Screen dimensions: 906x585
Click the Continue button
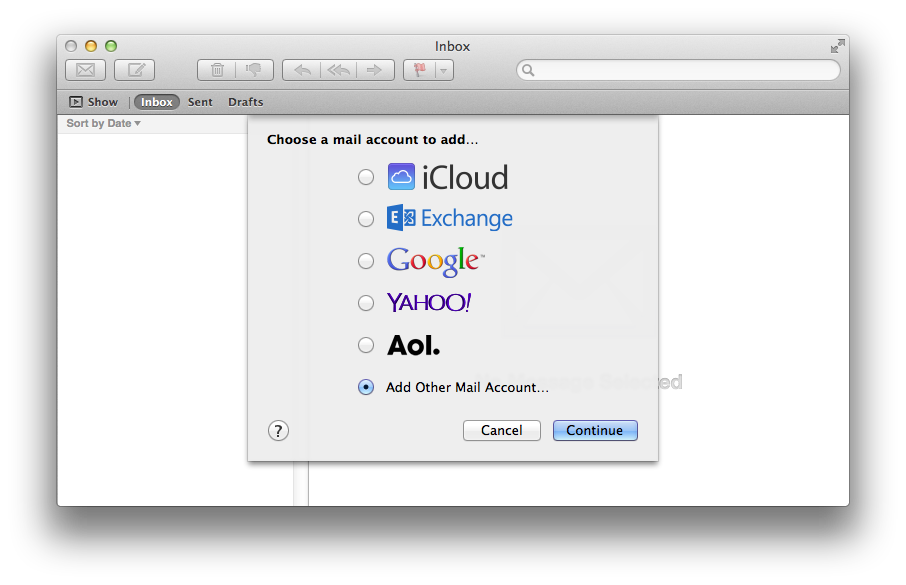(x=595, y=431)
